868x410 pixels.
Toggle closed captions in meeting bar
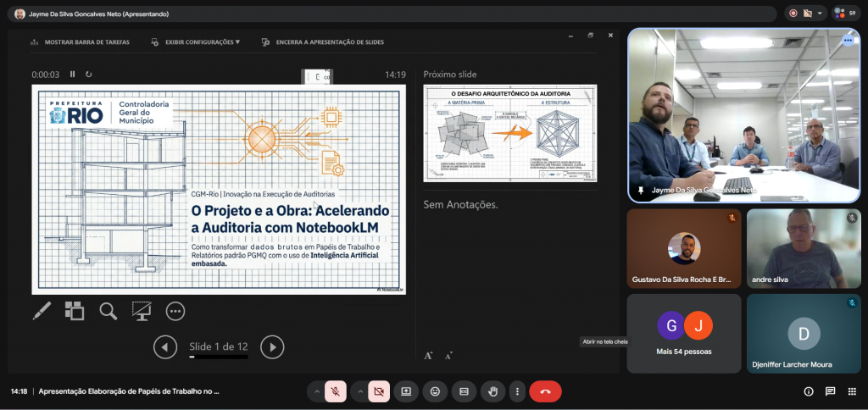tap(464, 391)
